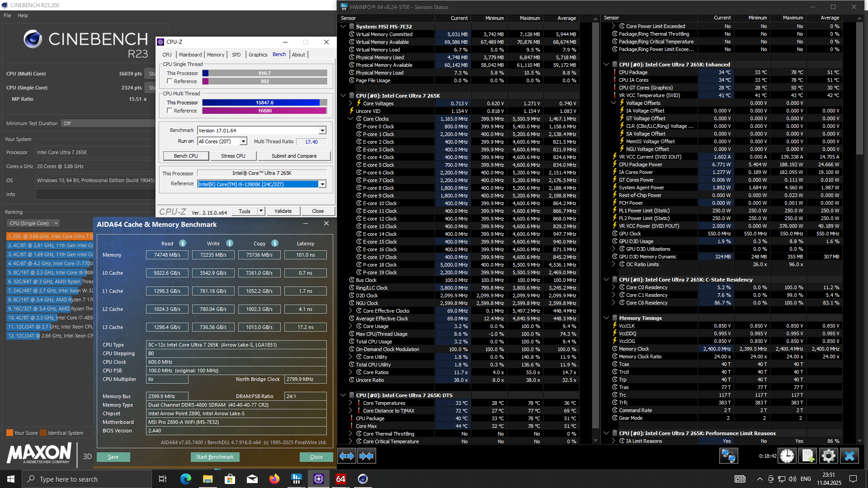Click the Start Benchmark button in AIDA64

click(x=215, y=457)
